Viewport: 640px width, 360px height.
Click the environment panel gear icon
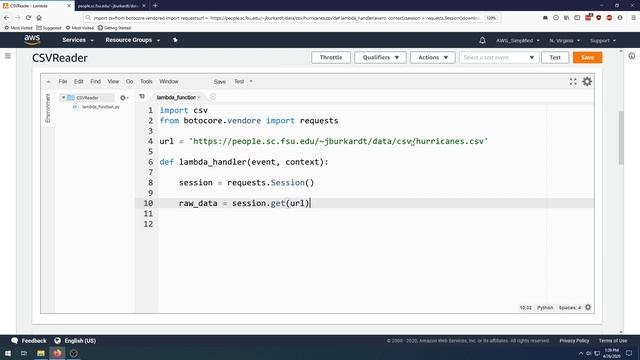pyautogui.click(x=124, y=98)
